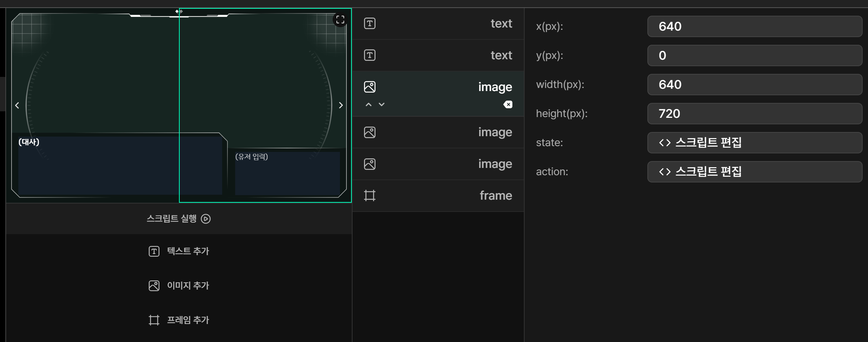The image size is (868, 342).
Task: Open action 스크립트 편집 script editor
Action: [x=754, y=172]
